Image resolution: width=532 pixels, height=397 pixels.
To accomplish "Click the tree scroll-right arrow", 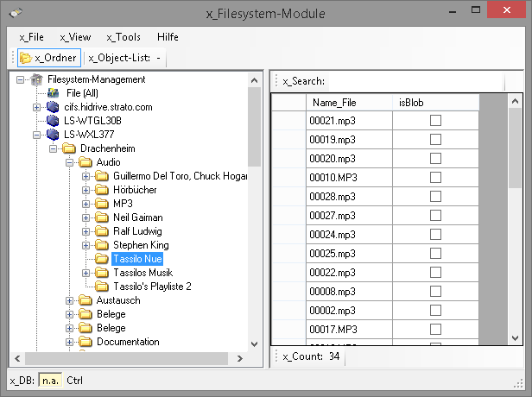I will 240,358.
